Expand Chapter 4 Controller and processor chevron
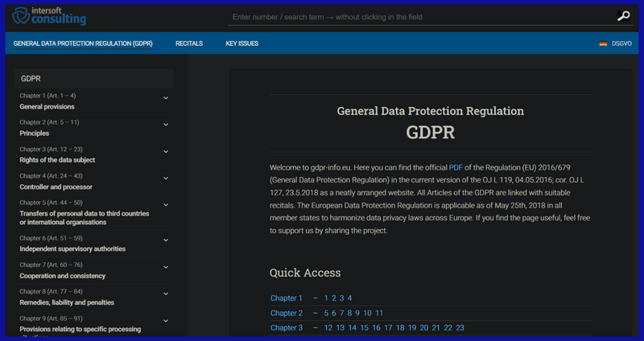Image resolution: width=644 pixels, height=341 pixels. [x=166, y=179]
